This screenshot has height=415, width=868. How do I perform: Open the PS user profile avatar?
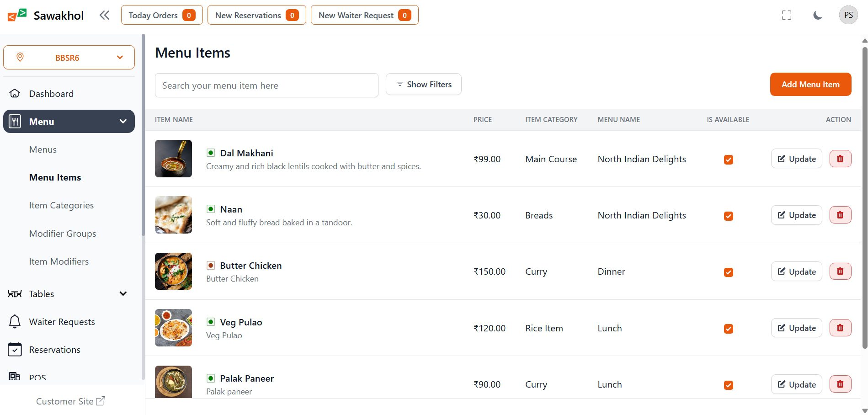point(848,15)
